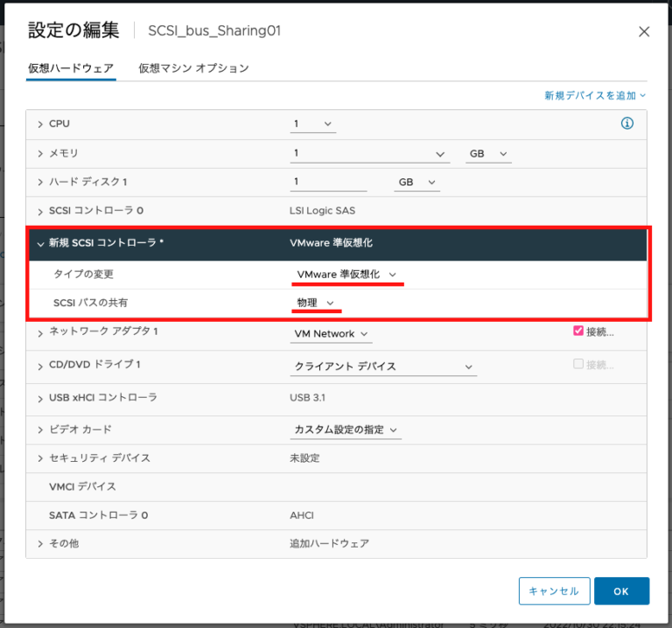Expand the ハード ディスク 1 row
672x628 pixels.
click(x=40, y=182)
